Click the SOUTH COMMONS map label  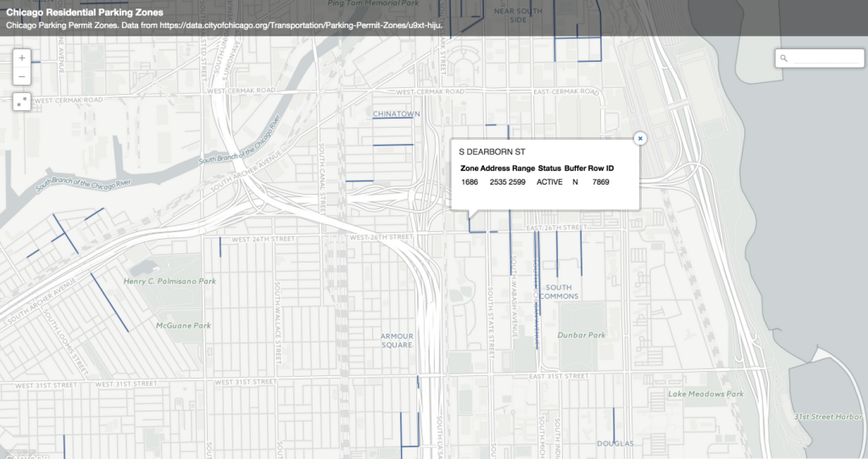559,292
